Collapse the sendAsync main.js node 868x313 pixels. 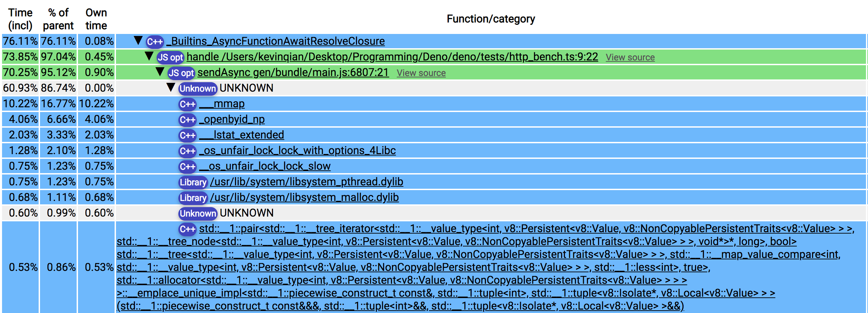point(160,72)
